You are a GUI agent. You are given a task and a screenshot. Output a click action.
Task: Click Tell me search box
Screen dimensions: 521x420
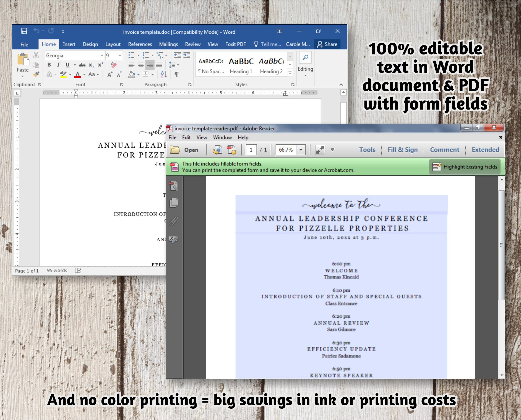[267, 44]
